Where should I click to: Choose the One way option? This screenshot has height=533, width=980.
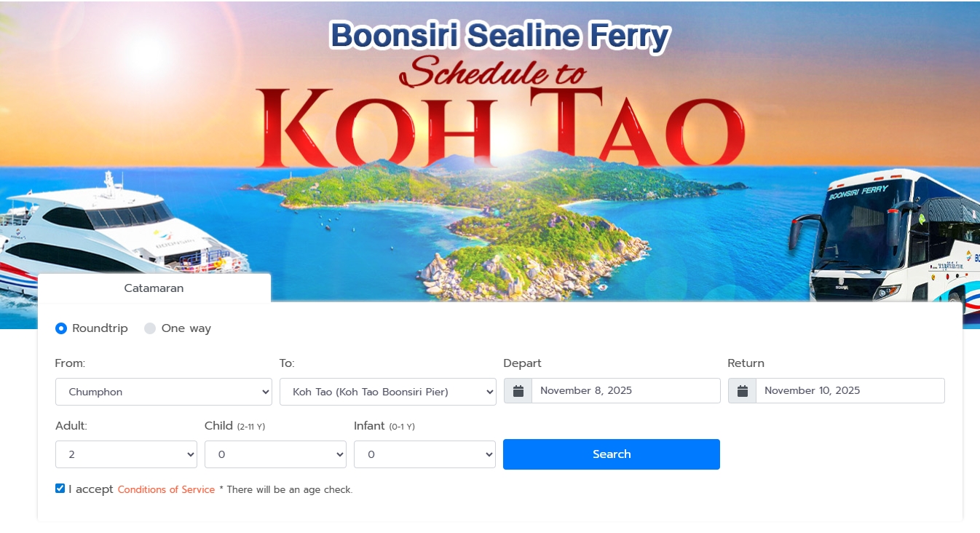point(150,328)
